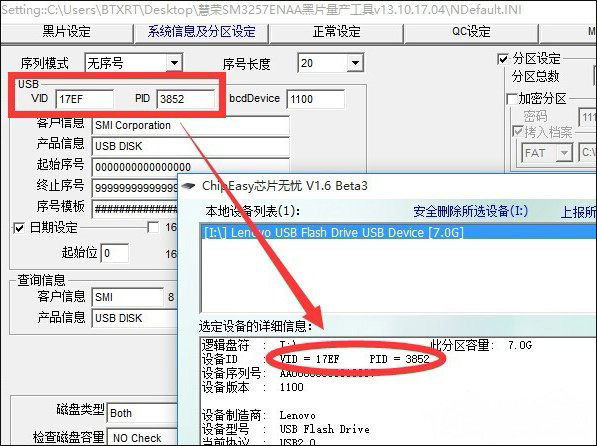This screenshot has width=597, height=446.
Task: Click the 终止序号 field of nines
Action: tap(135, 188)
